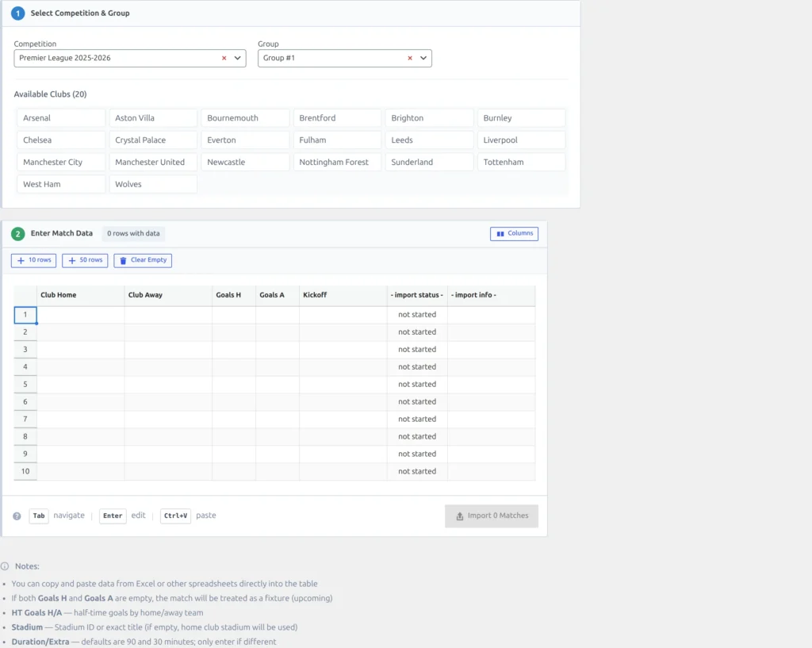
Task: Choose the Manchester United club chip
Action: point(153,162)
